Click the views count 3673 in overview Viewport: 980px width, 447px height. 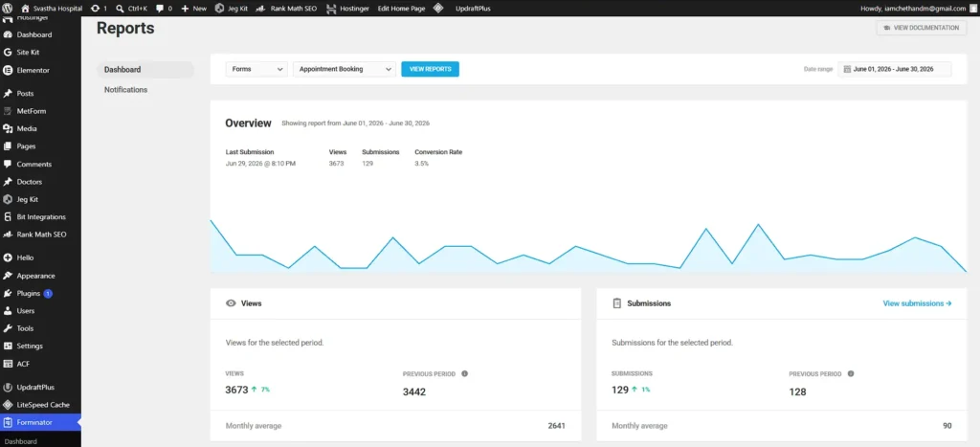click(x=336, y=164)
